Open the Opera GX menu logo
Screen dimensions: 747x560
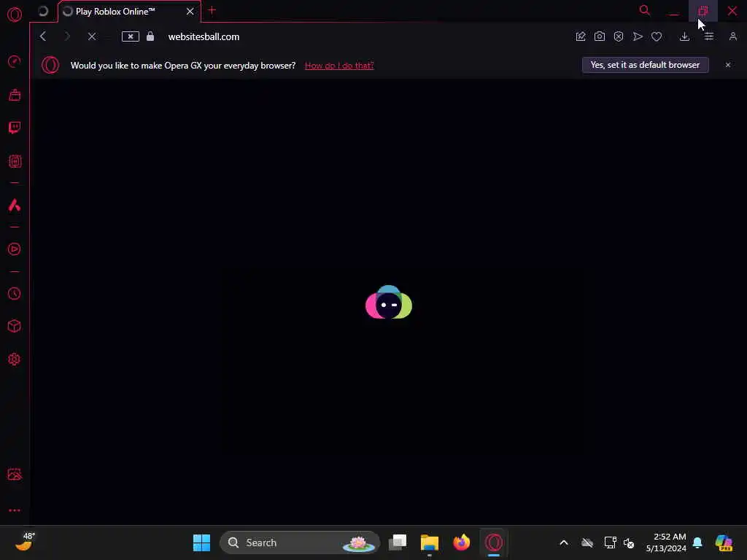tap(15, 15)
